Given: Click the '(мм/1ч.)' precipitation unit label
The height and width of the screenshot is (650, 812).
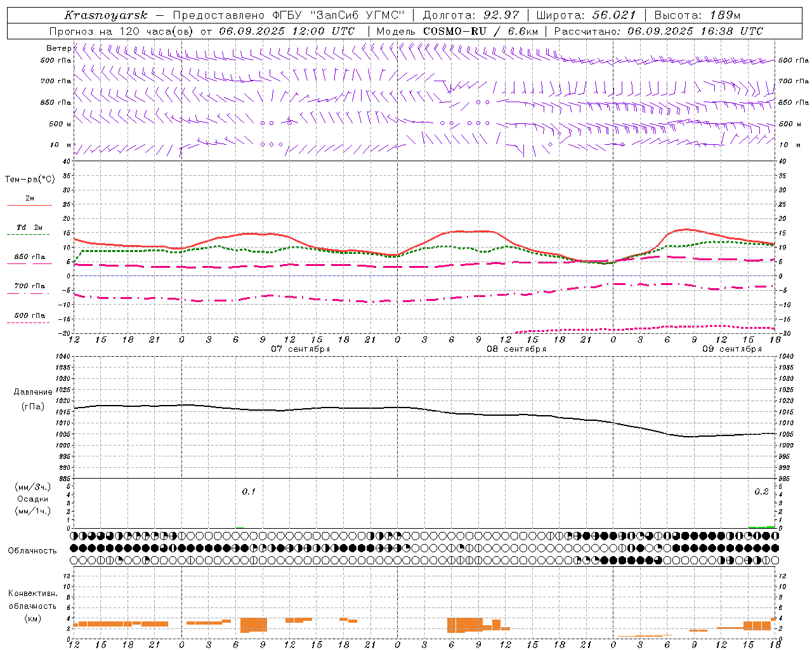Looking at the screenshot, I should pyautogui.click(x=33, y=511).
